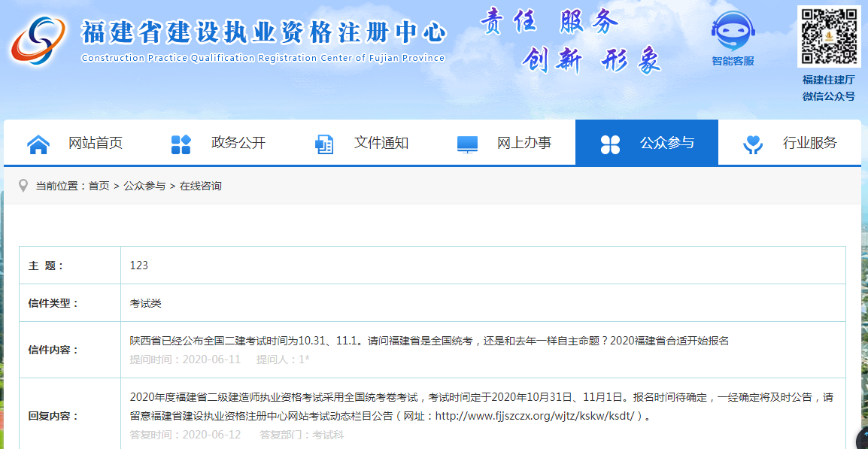Screen dimensions: 868x449
Task: Click the 福建省建设执业资格注册中心 site title
Action: [x=263, y=32]
